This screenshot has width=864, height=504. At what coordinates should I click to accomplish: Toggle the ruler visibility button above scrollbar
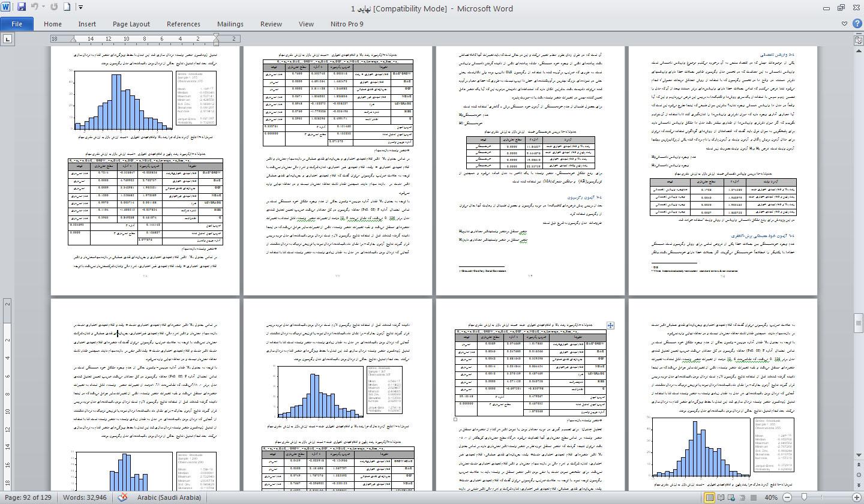pos(859,39)
